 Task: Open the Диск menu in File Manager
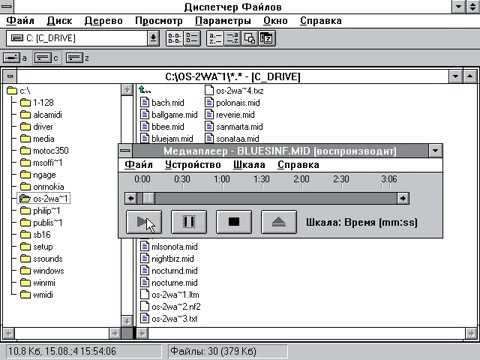59,21
